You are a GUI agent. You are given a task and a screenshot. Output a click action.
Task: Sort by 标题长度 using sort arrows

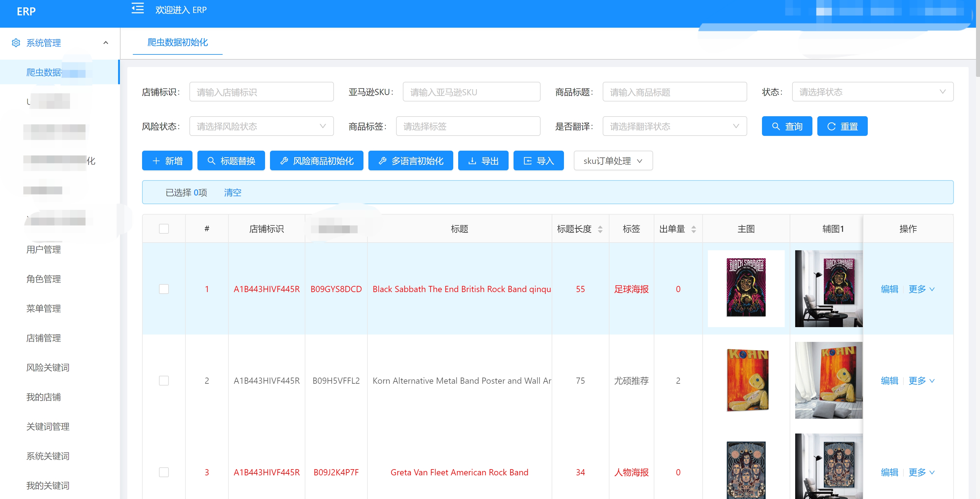[600, 229]
